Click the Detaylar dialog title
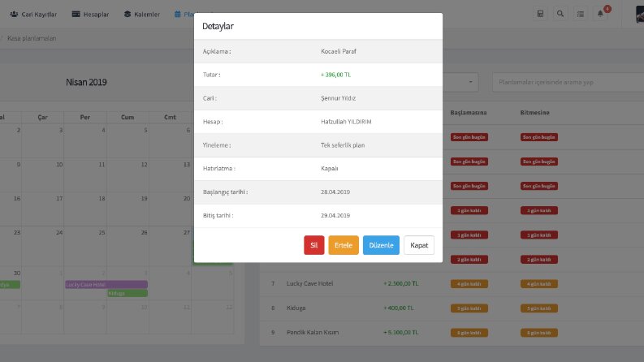The width and height of the screenshot is (644, 362). [218, 26]
